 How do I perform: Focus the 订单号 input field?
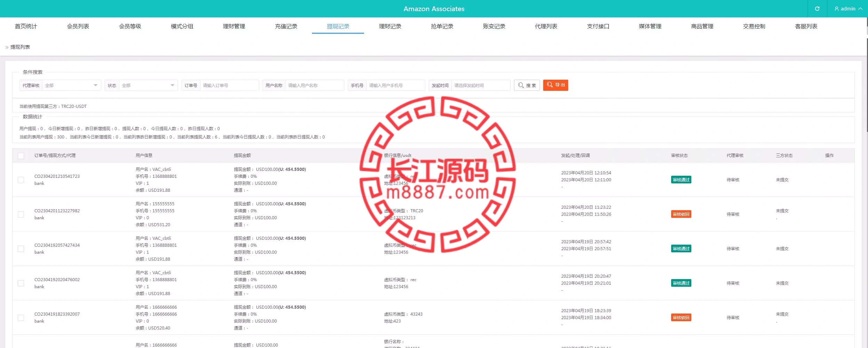229,85
